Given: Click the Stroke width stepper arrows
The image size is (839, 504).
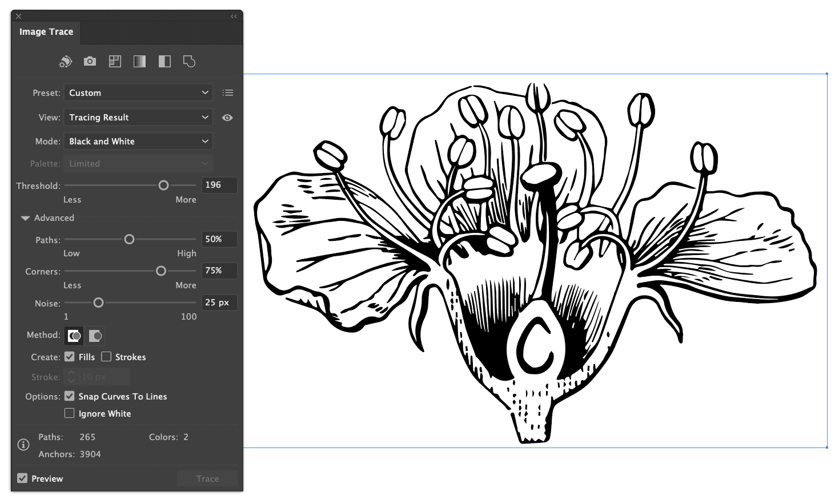Looking at the screenshot, I should [71, 377].
